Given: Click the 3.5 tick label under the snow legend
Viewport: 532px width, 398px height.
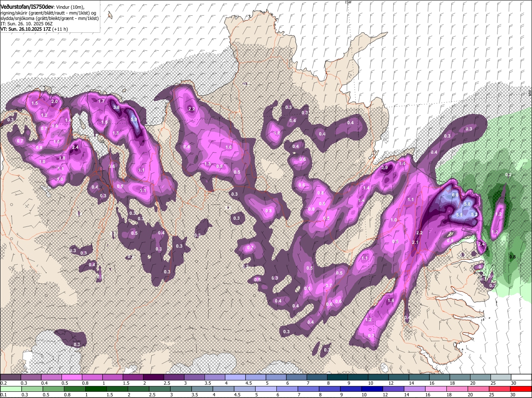Looking at the screenshot, I should 208,383.
